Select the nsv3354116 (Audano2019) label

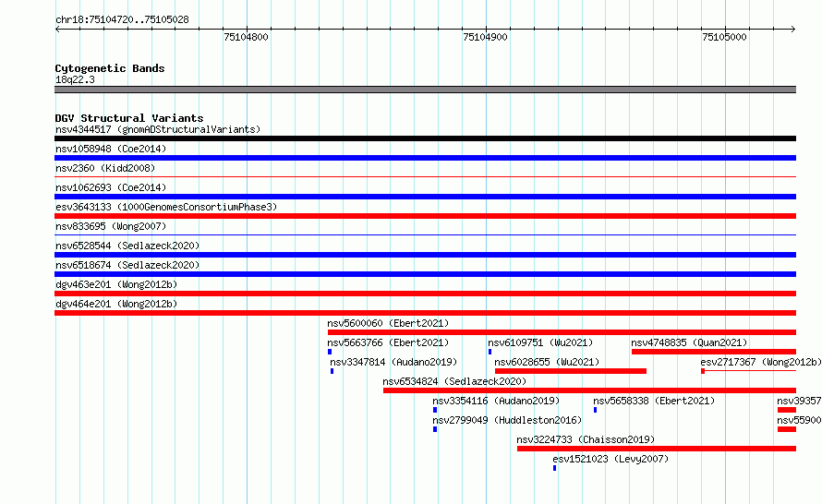[x=496, y=401]
